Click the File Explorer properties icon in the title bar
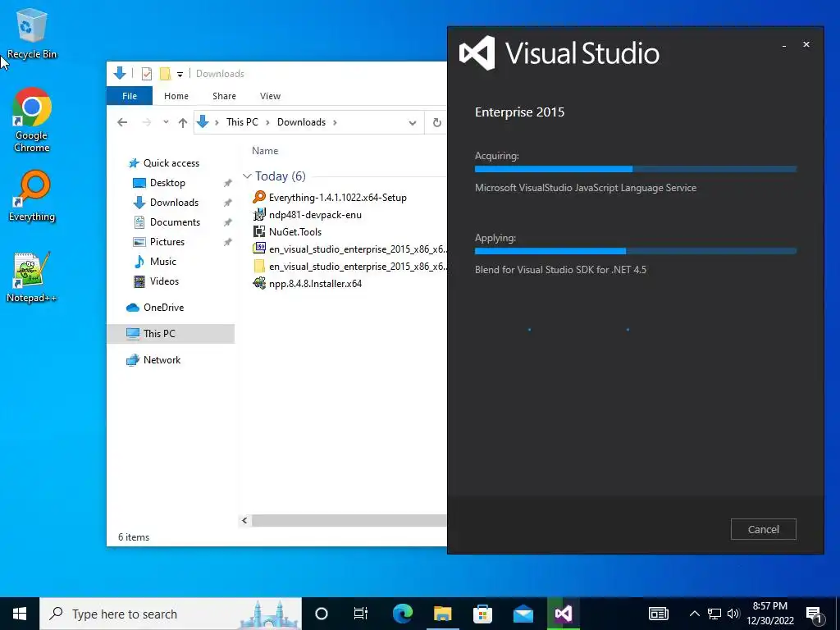Image resolution: width=840 pixels, height=630 pixels. [x=146, y=74]
